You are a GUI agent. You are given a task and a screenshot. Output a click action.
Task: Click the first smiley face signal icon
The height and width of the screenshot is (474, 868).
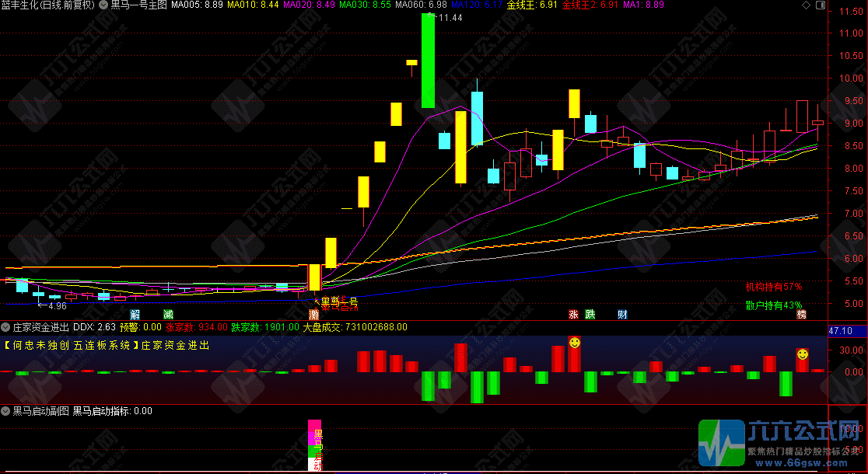coord(574,343)
